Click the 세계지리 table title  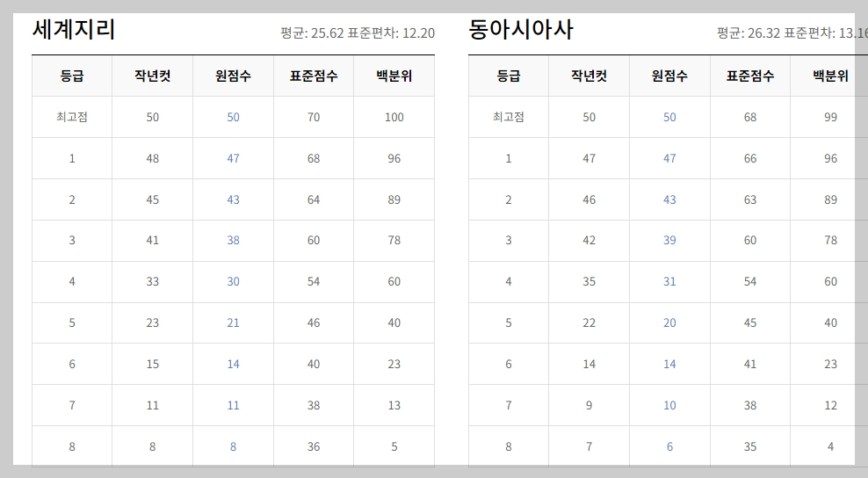point(74,29)
